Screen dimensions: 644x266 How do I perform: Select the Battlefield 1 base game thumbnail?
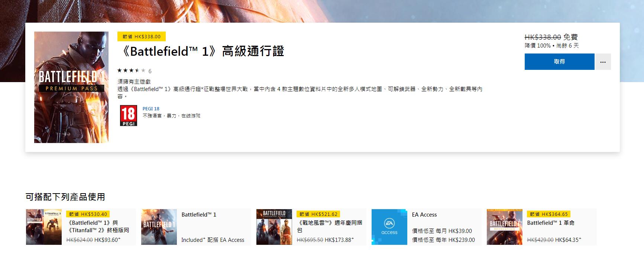click(159, 227)
